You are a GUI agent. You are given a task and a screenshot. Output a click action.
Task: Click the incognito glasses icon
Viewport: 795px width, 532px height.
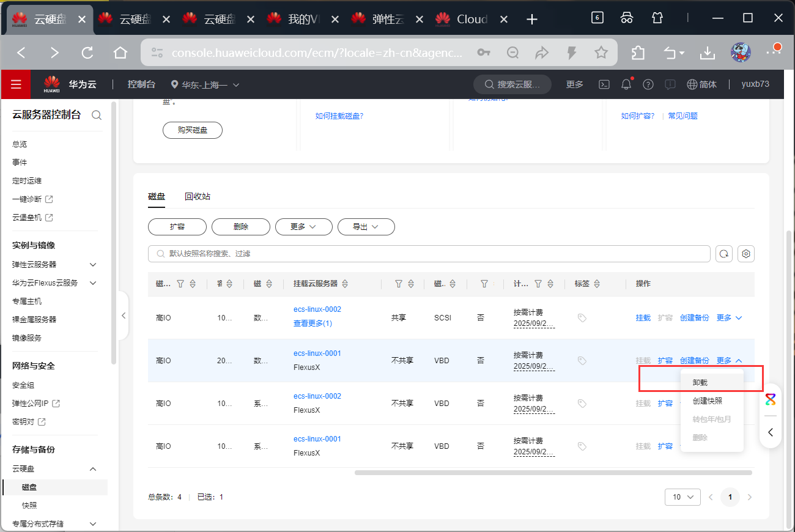click(x=627, y=18)
